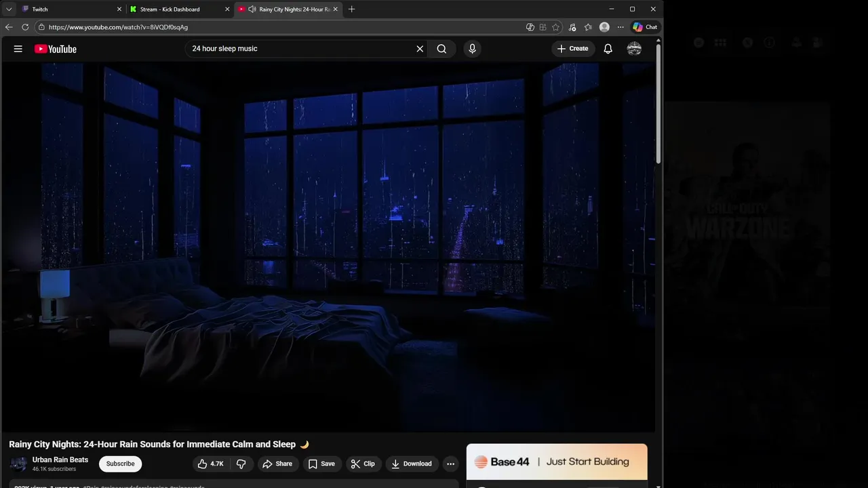The width and height of the screenshot is (868, 488).
Task: Like the video with thumbs-up 4.7K
Action: [210, 464]
